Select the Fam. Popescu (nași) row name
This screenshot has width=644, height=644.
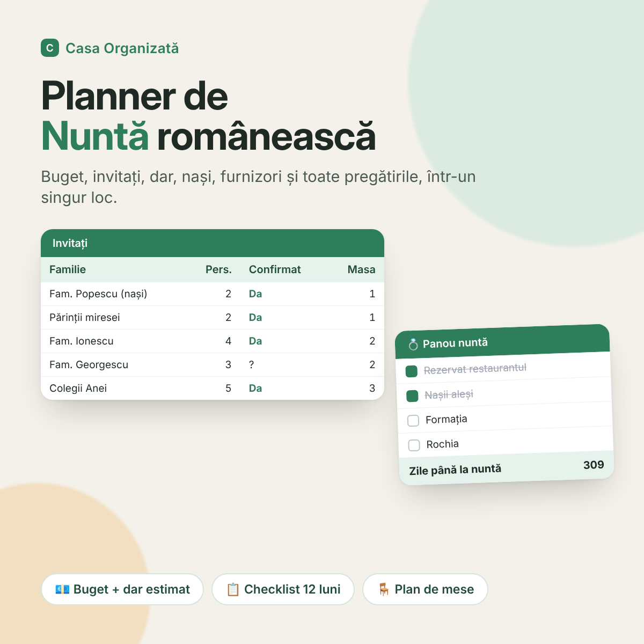(x=98, y=294)
